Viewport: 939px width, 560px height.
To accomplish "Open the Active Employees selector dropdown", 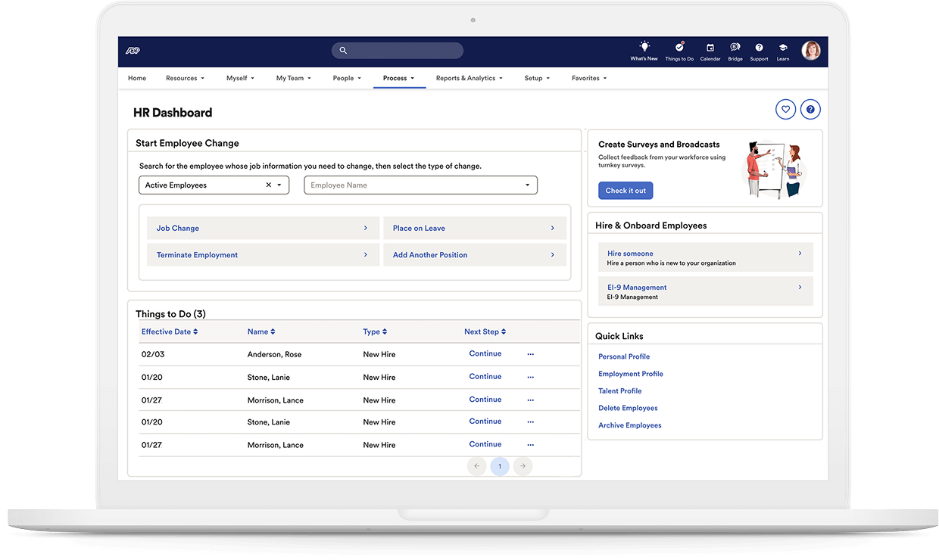I will (x=279, y=184).
